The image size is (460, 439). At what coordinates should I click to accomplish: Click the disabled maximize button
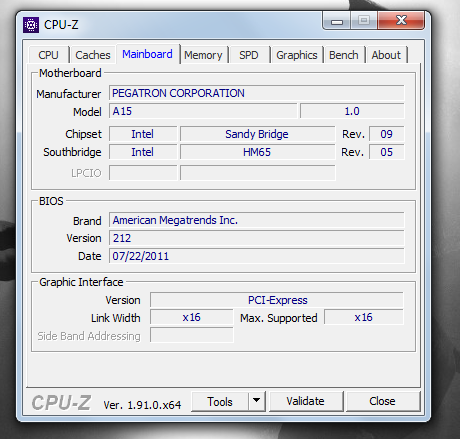coord(364,21)
